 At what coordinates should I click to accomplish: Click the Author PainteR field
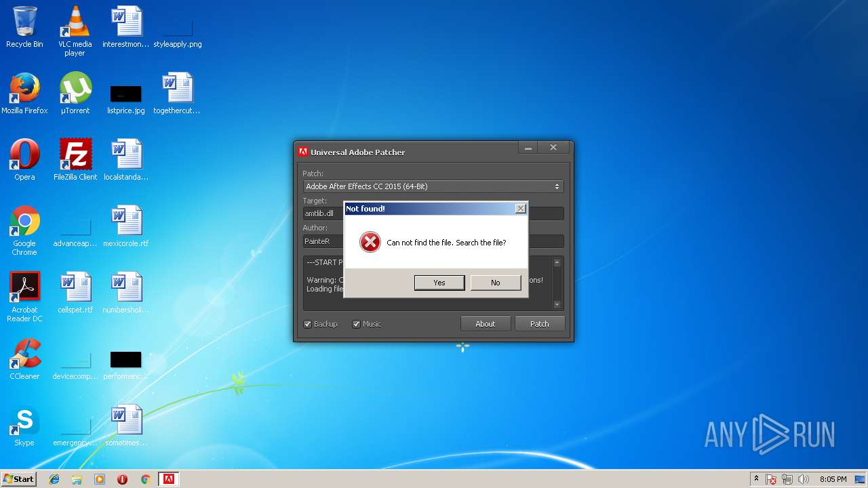tap(433, 241)
